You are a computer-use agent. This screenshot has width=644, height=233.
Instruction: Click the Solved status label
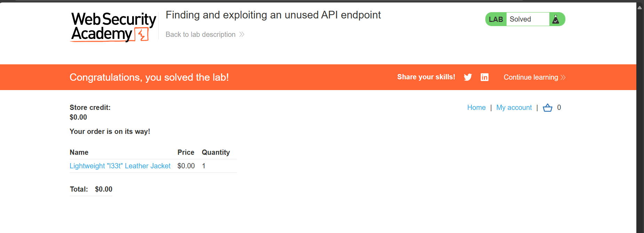520,19
